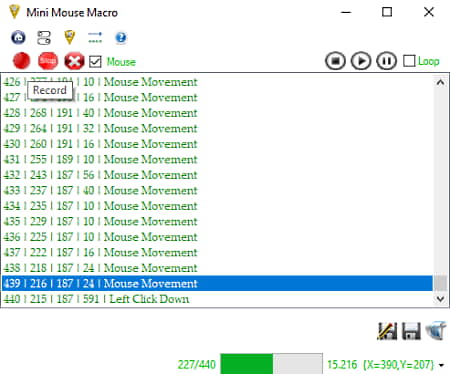Viewport: 450px width, 374px height.
Task: Select row 428 | 268 | 191 | 40
Action: click(217, 113)
